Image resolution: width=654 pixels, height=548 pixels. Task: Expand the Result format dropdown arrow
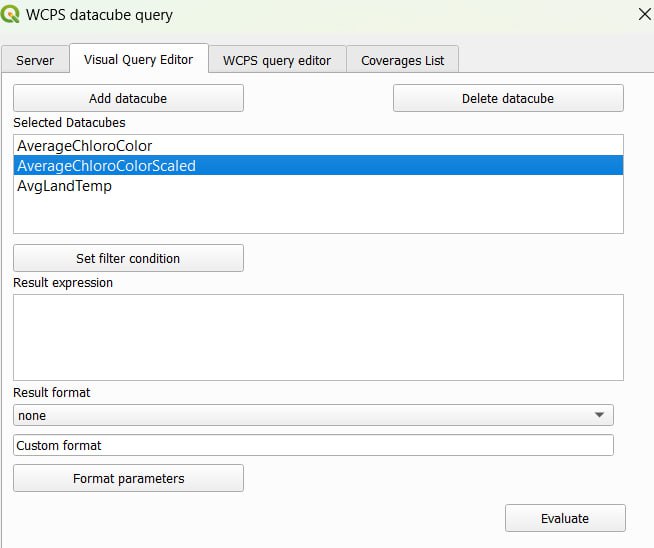point(599,415)
